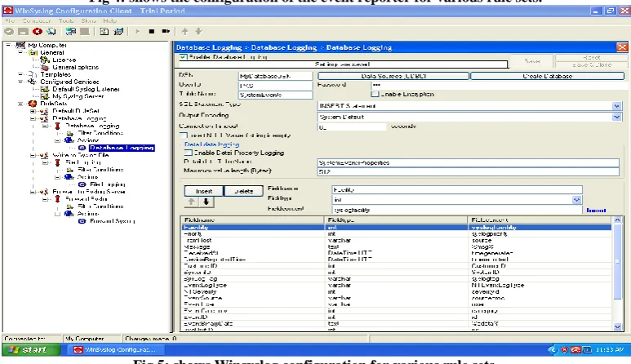This screenshot has height=364, width=631.
Task: Click the black restart service icon
Action: (166, 31)
